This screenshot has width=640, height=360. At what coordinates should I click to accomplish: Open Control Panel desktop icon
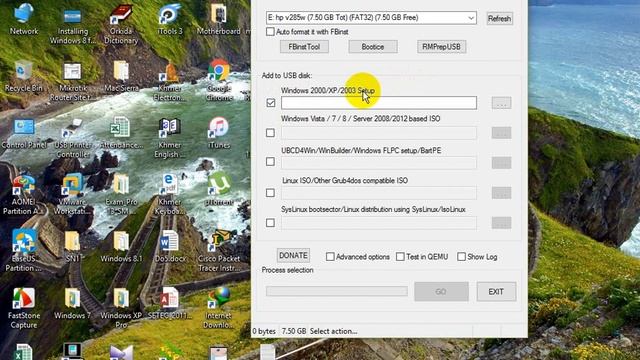point(23,133)
